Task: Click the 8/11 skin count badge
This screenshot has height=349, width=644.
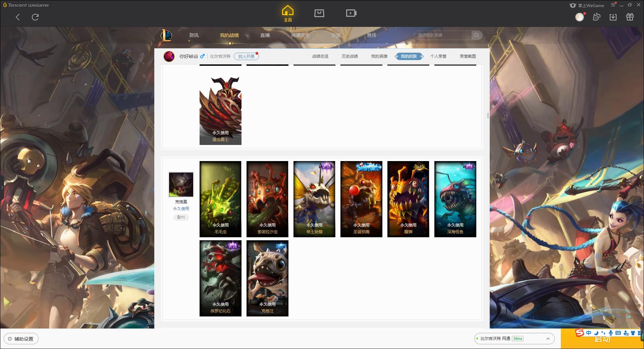Action: pos(181,217)
